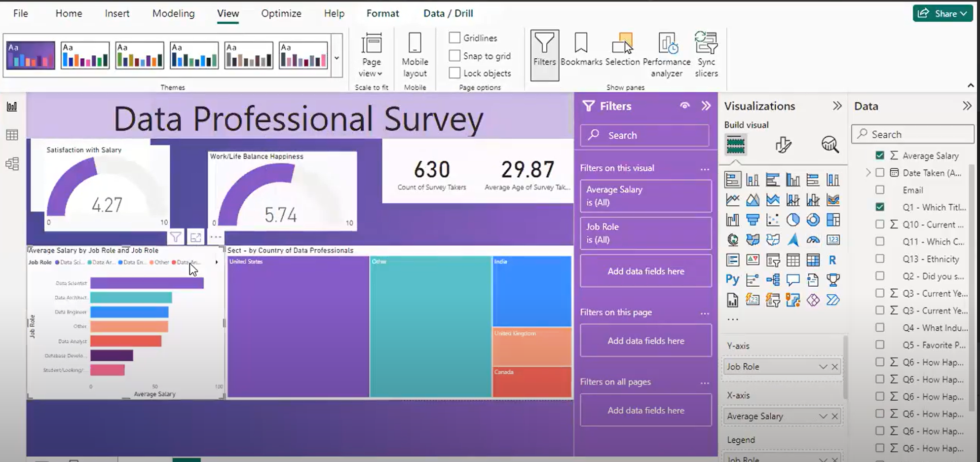Remove Job Role from Y-axis
The height and width of the screenshot is (462, 980).
tap(835, 367)
